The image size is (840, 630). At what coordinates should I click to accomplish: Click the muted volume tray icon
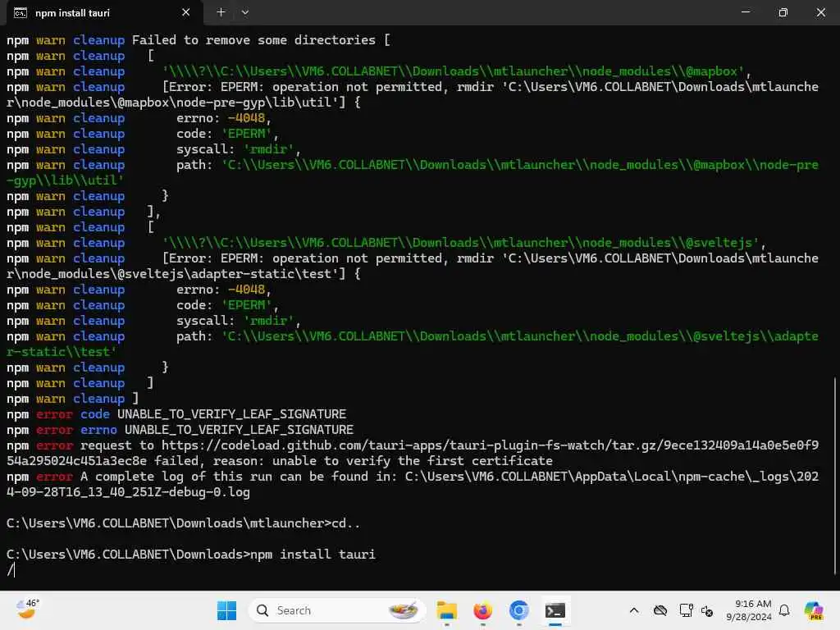[706, 610]
